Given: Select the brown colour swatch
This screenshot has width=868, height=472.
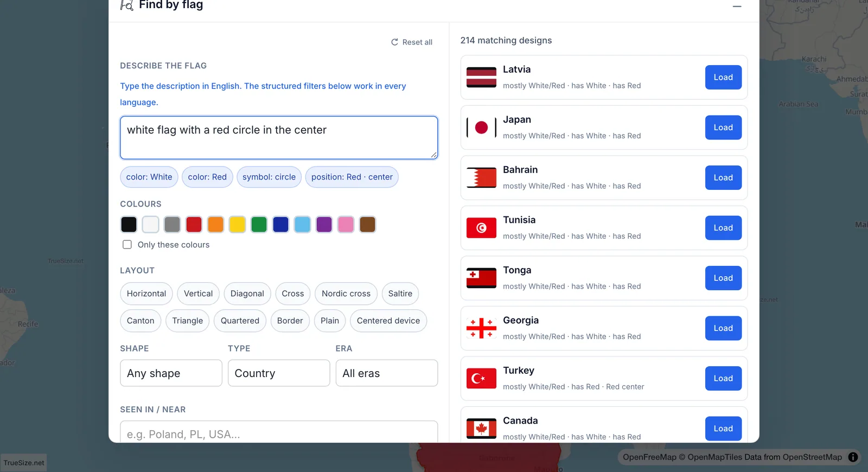Looking at the screenshot, I should (367, 224).
